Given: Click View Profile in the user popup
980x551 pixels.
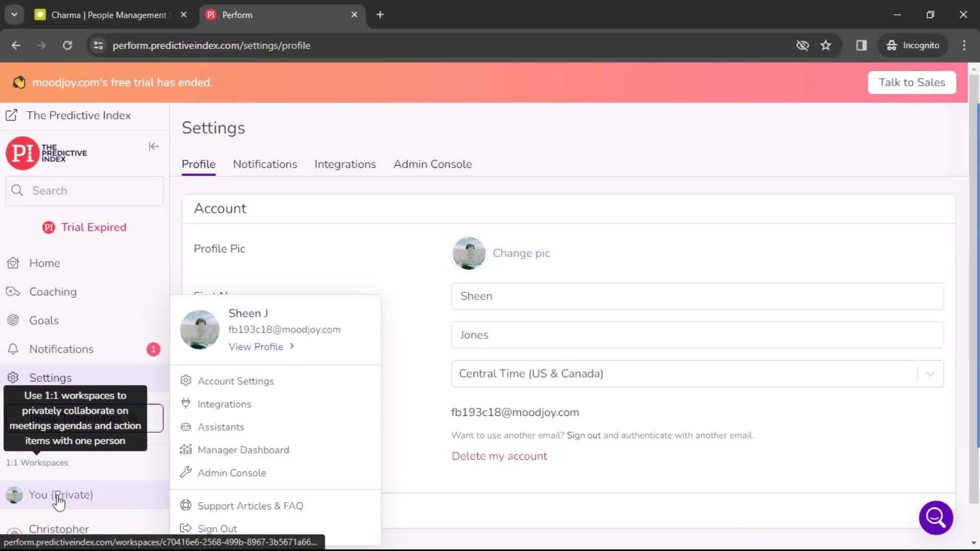Looking at the screenshot, I should coord(256,346).
